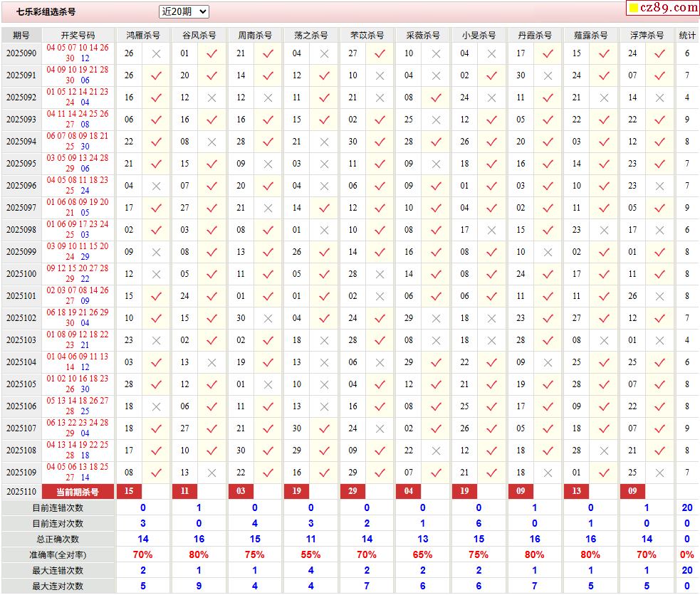
Task: Click the 0% accuracy value in 统计 column
Action: click(x=687, y=555)
